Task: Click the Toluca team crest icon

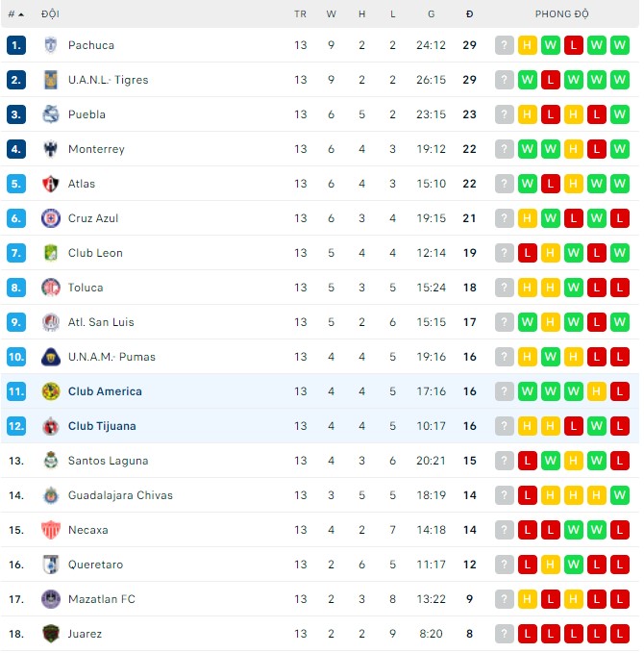Action: pyautogui.click(x=51, y=288)
